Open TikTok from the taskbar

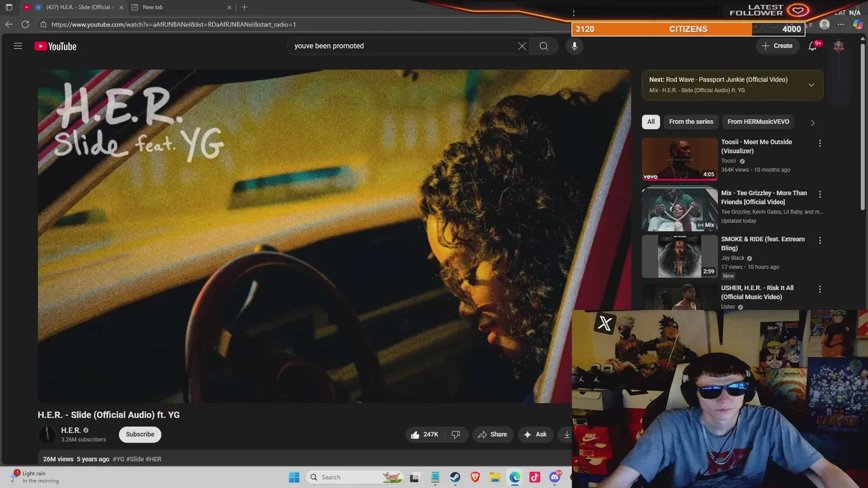pos(535,477)
